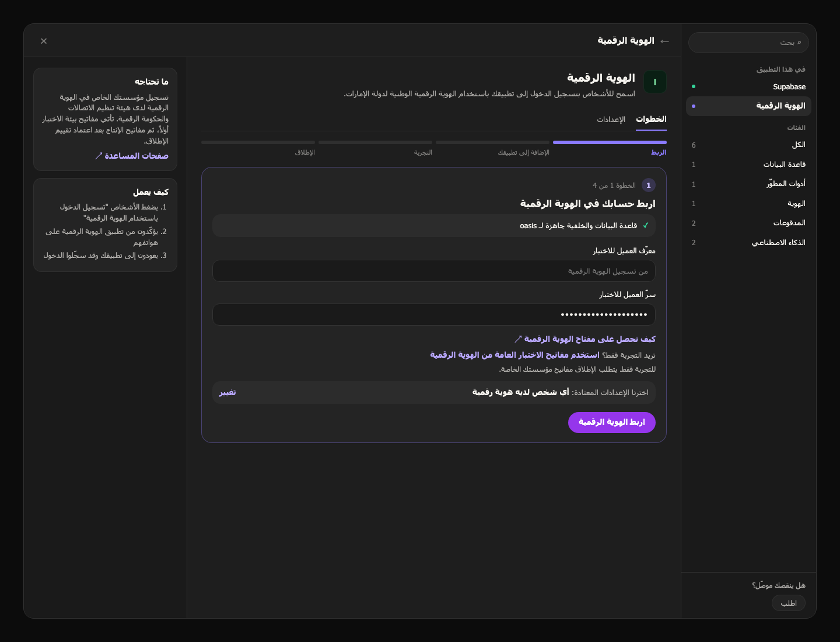The width and height of the screenshot is (840, 642).
Task: Select الهوية الرقمية in the sidebar list
Action: coord(748,106)
